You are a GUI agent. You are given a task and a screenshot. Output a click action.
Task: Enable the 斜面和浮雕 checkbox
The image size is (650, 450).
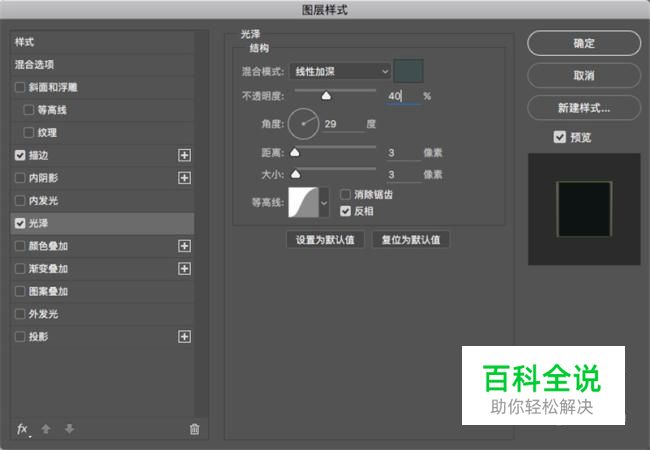[20, 87]
